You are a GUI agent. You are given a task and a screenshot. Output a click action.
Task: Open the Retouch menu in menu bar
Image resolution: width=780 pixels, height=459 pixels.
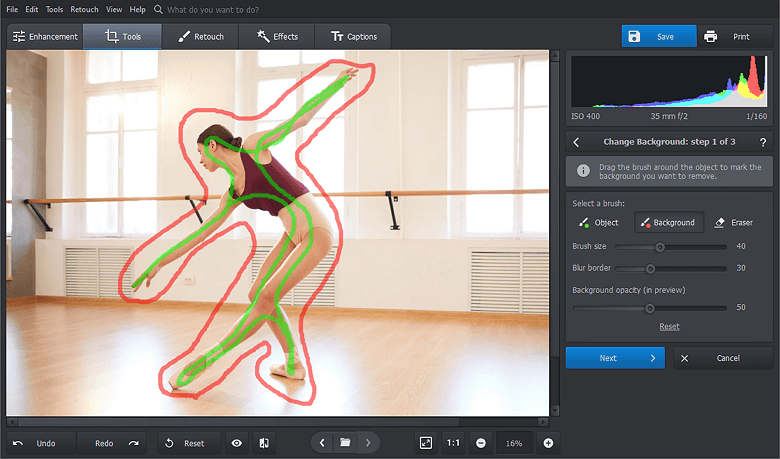coord(84,9)
